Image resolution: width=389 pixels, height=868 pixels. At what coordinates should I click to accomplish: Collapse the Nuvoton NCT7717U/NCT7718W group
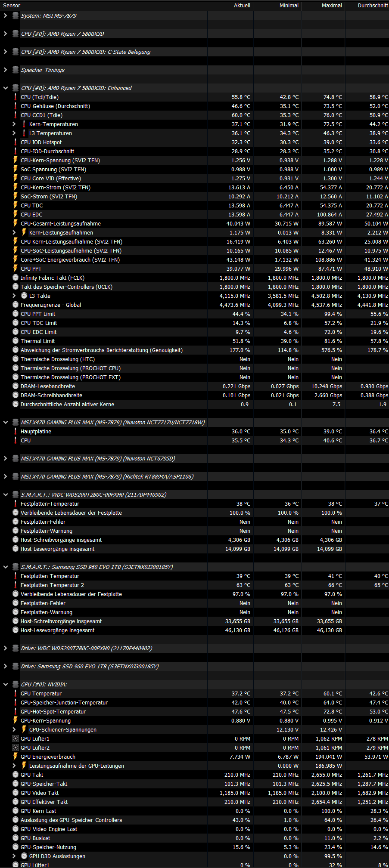coord(5,422)
